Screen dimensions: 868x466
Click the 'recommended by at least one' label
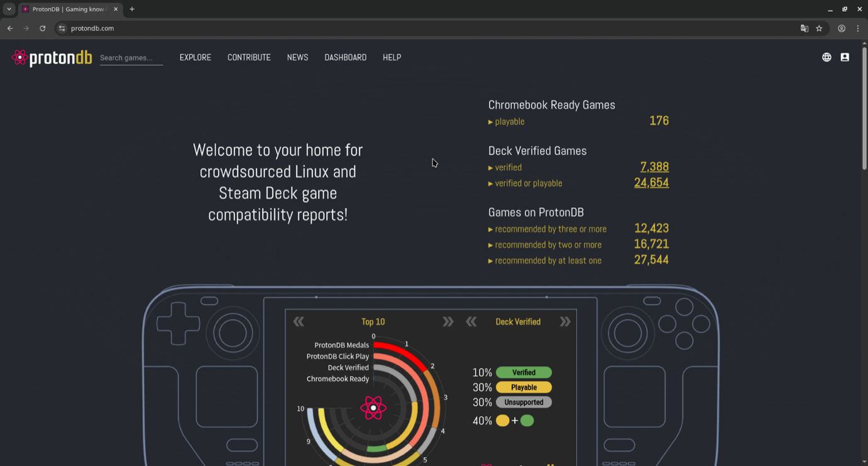tap(548, 261)
